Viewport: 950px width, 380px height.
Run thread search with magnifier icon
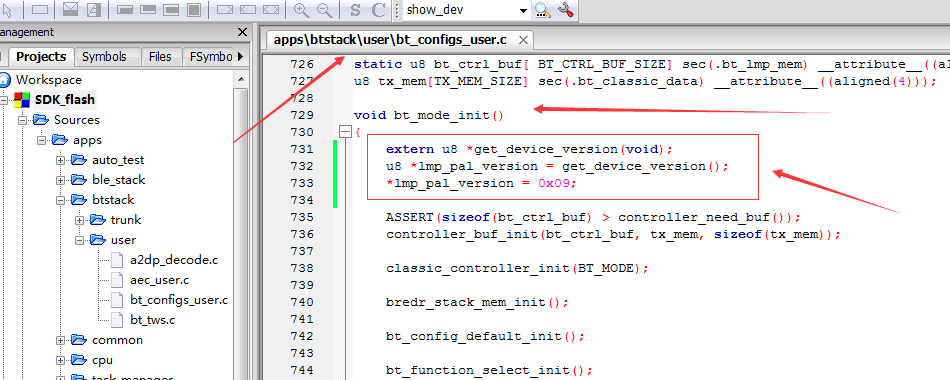pyautogui.click(x=542, y=10)
